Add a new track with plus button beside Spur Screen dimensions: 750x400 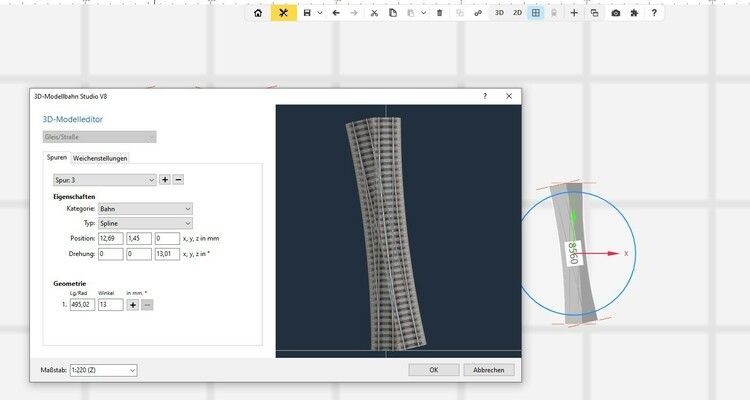pos(165,179)
